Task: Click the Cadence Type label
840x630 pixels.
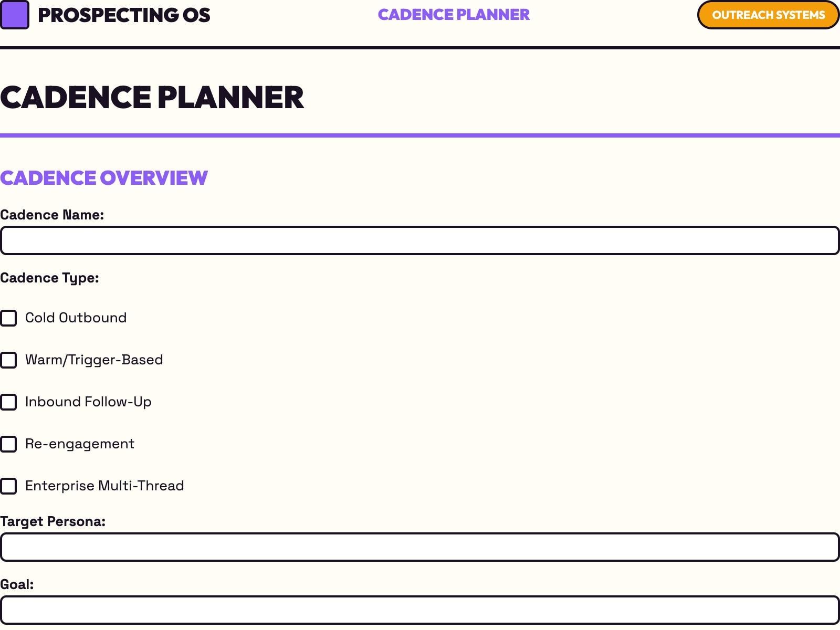Action: tap(50, 278)
